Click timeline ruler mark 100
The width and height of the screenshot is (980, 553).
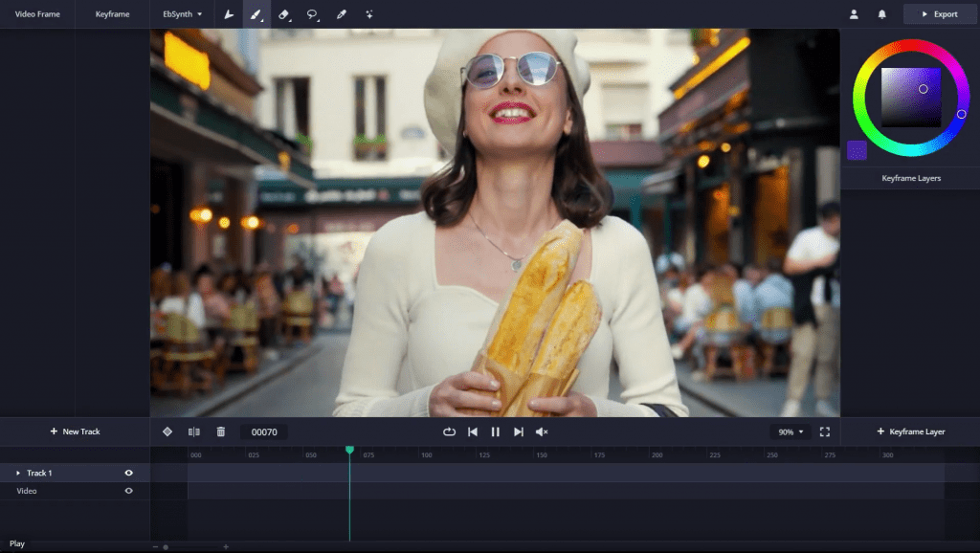coord(426,454)
